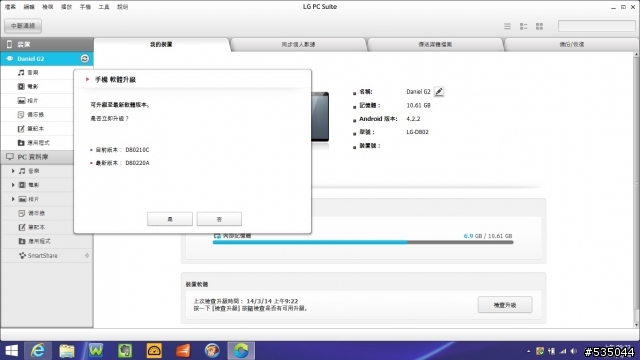Select the 我的裝置 (My Device) tab
The image size is (640, 360).
click(x=161, y=44)
